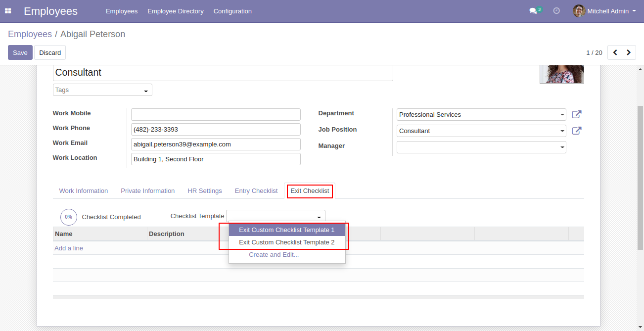
Task: Open Job Position external link icon
Action: pyautogui.click(x=576, y=131)
